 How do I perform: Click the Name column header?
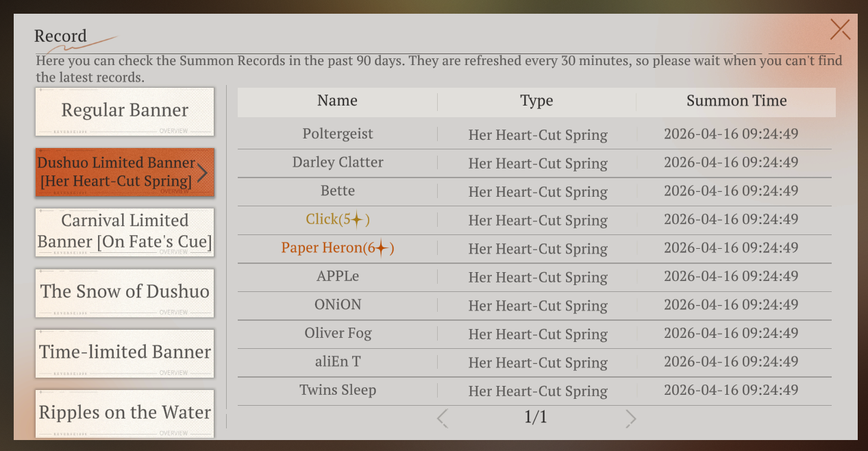tap(337, 101)
